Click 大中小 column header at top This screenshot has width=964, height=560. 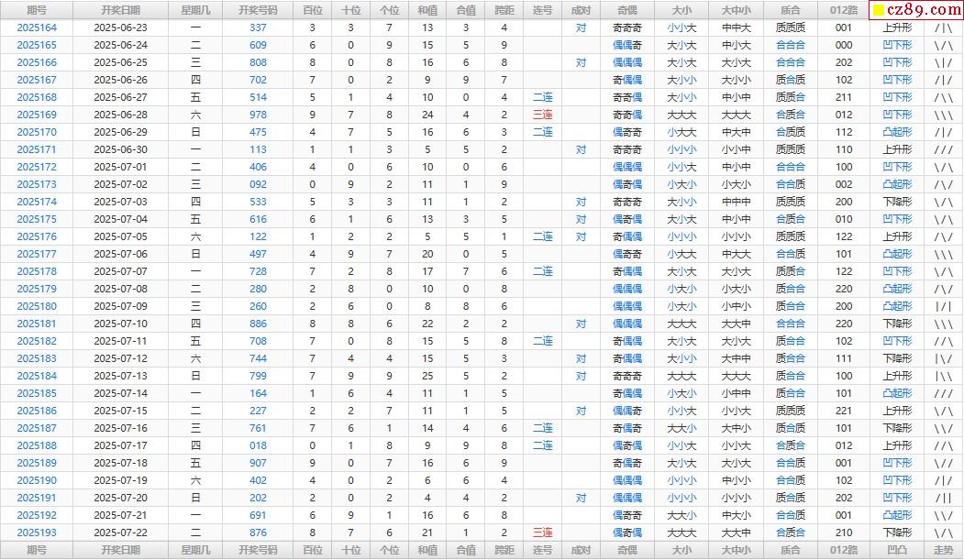736,10
